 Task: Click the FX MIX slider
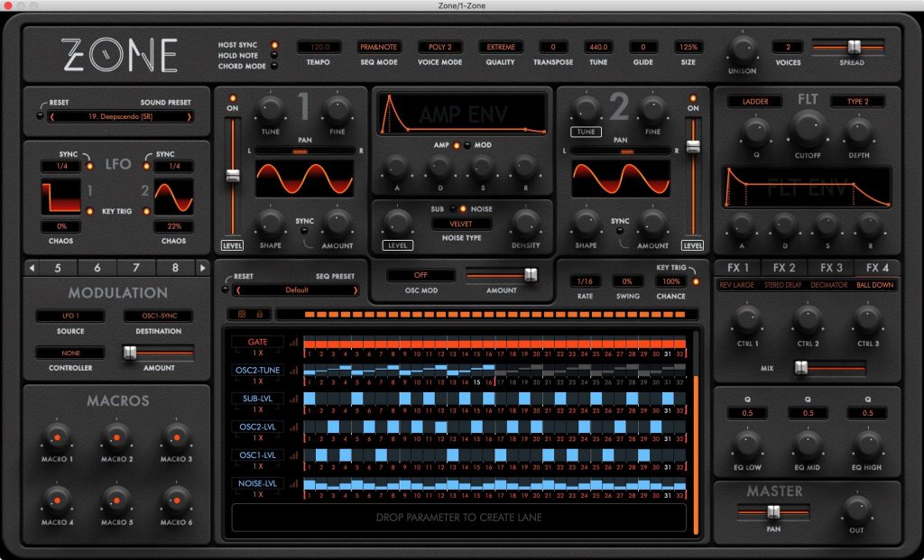(x=830, y=368)
